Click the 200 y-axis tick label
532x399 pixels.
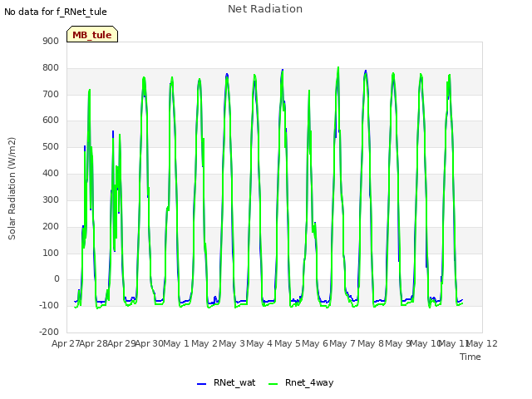(x=51, y=226)
